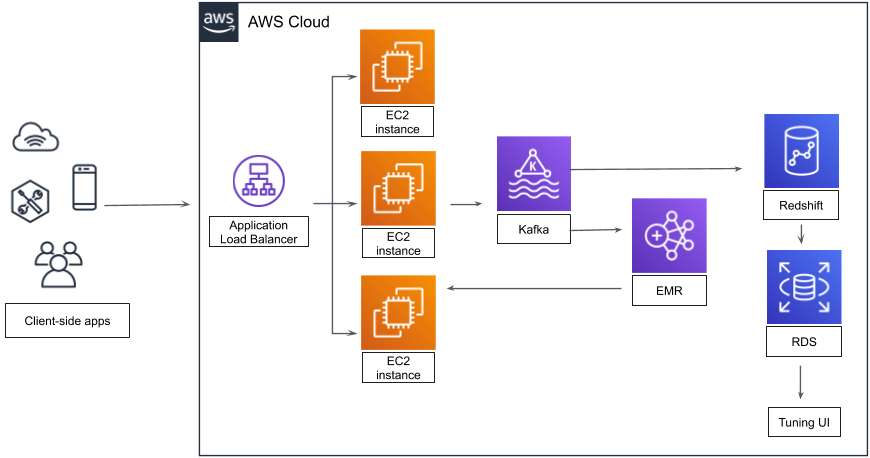870x458 pixels.
Task: Select the purple Kafka streaming icon
Action: coord(534,173)
